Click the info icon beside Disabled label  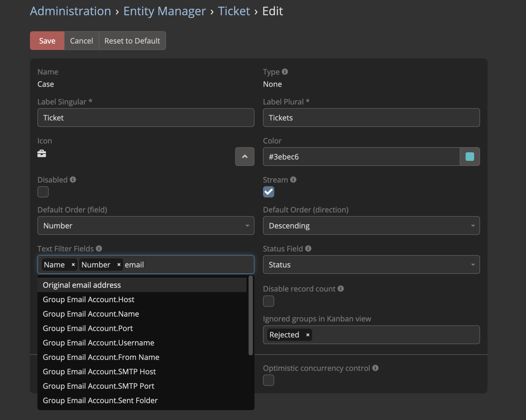(x=73, y=180)
